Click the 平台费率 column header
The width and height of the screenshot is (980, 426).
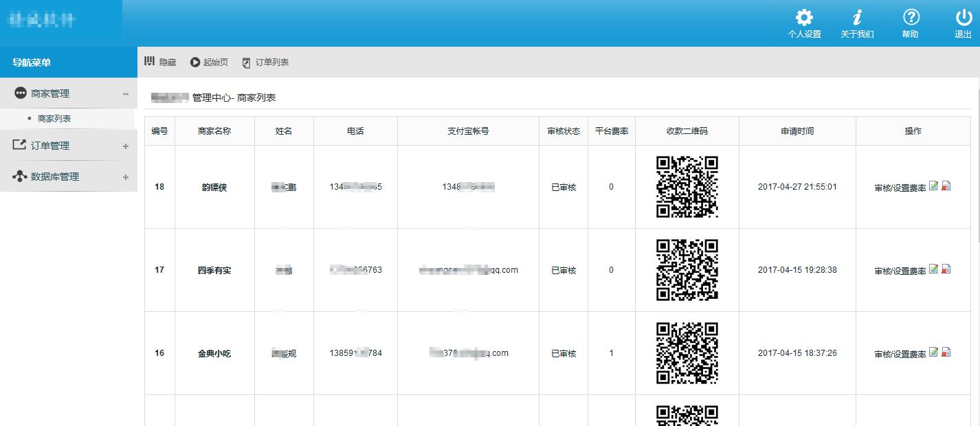point(612,131)
